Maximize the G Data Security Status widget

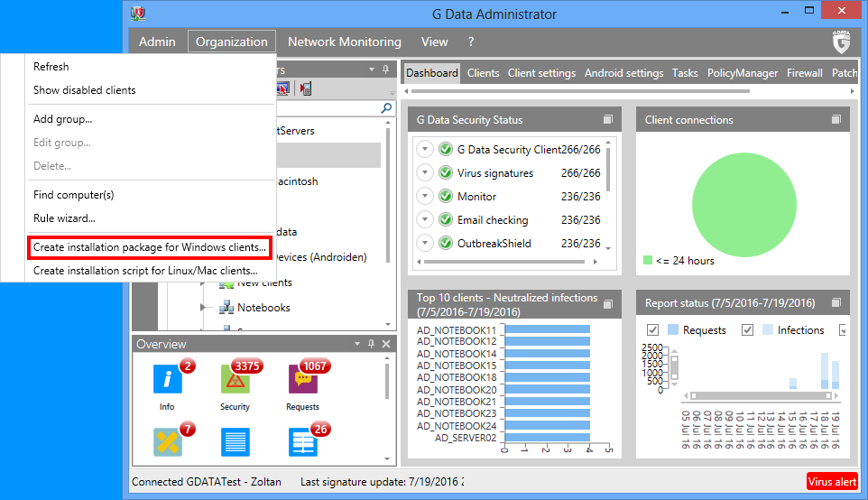pos(608,120)
